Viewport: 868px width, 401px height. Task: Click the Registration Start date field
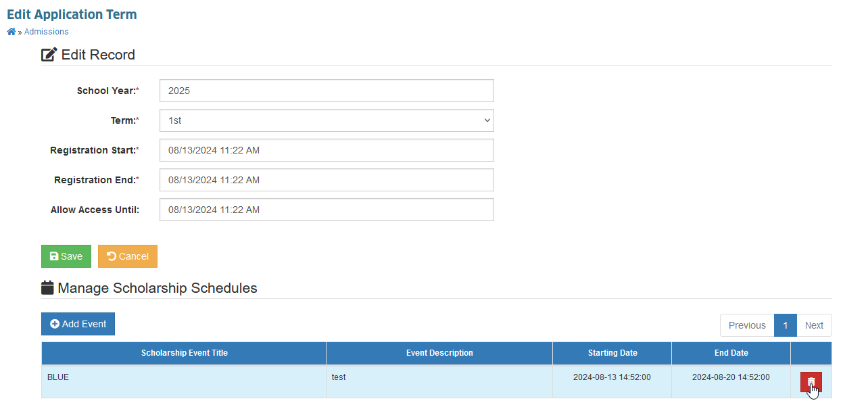[x=327, y=150]
